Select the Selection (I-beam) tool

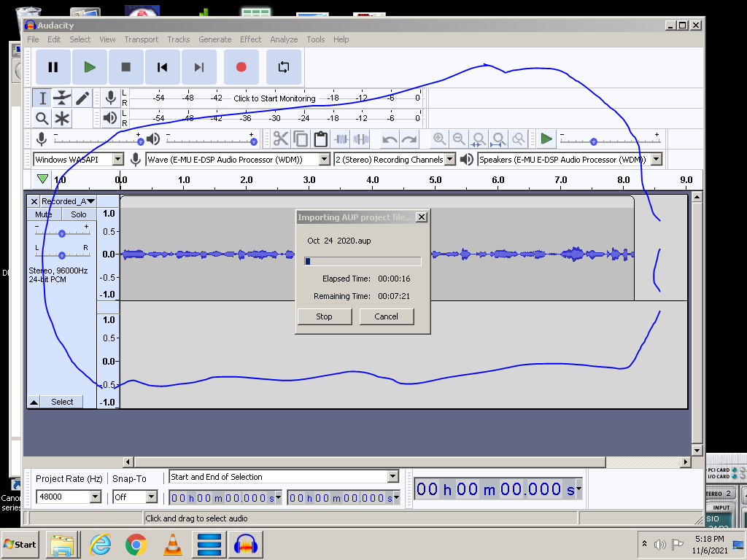coord(42,98)
